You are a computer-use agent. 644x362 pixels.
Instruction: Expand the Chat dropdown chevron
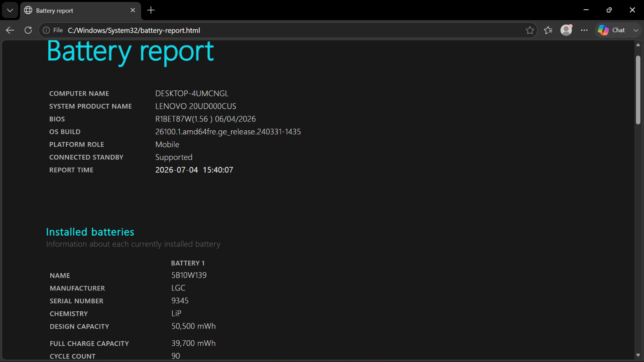(636, 30)
